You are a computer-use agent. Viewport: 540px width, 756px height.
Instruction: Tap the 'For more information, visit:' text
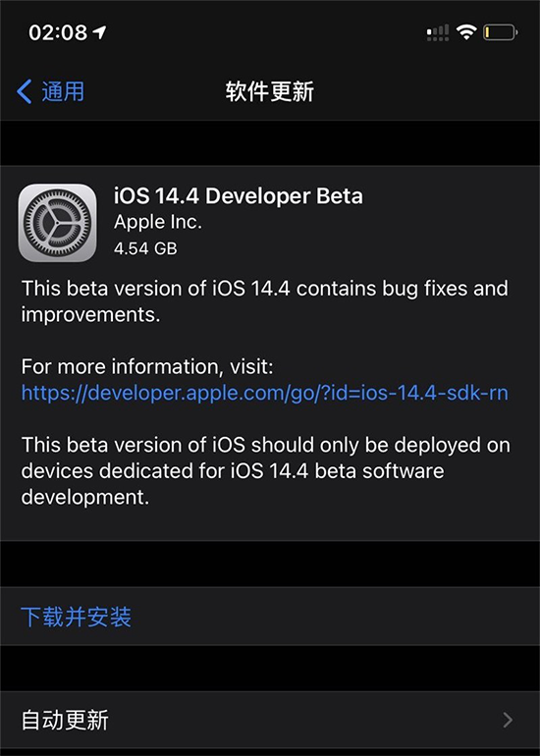click(x=147, y=367)
